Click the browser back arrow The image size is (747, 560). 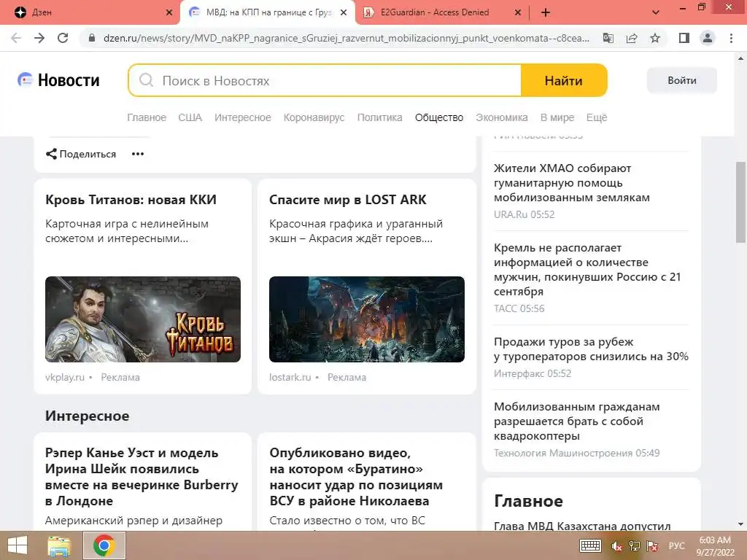click(16, 38)
